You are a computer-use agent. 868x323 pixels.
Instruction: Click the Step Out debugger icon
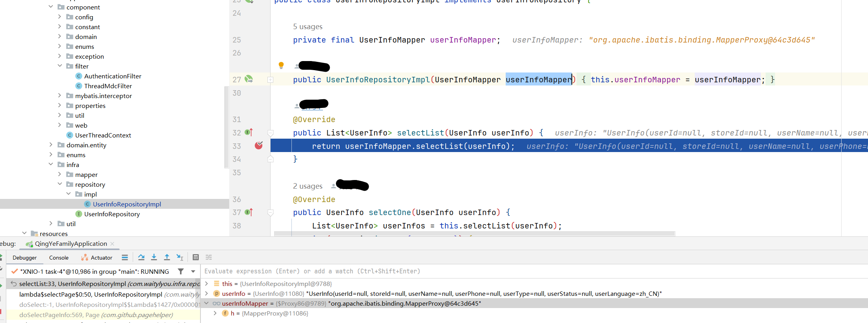click(x=167, y=257)
